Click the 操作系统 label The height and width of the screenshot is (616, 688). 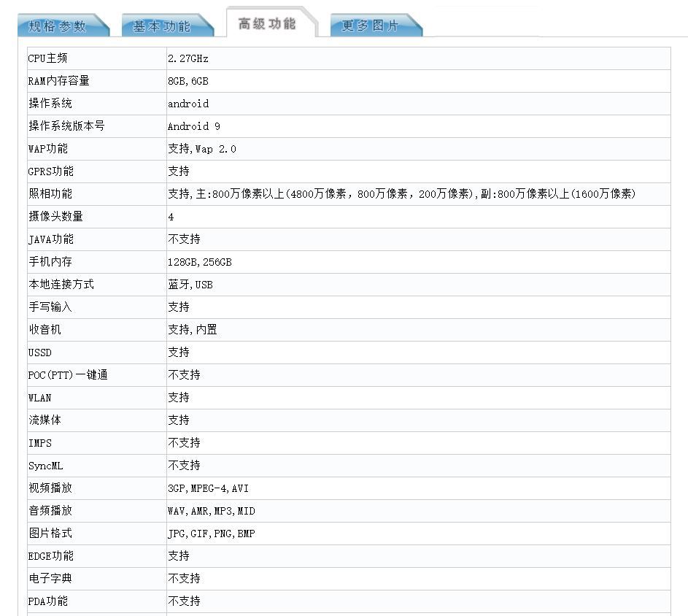pyautogui.click(x=50, y=104)
